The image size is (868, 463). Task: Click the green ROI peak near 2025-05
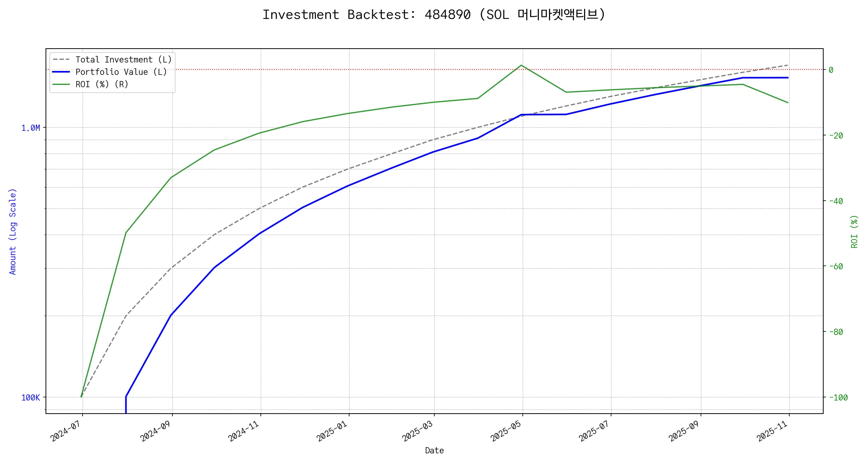(522, 65)
